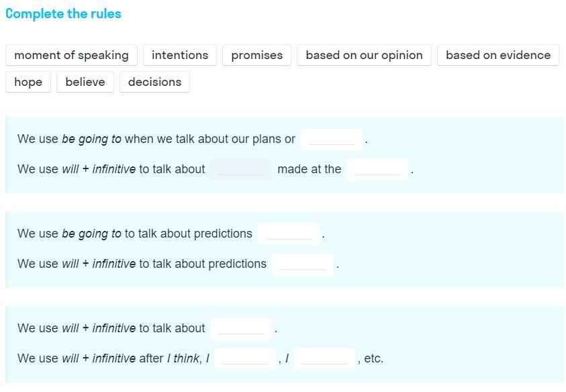The image size is (566, 392).
Task: Select the 'moment of speaking' word chip
Action: pos(71,55)
